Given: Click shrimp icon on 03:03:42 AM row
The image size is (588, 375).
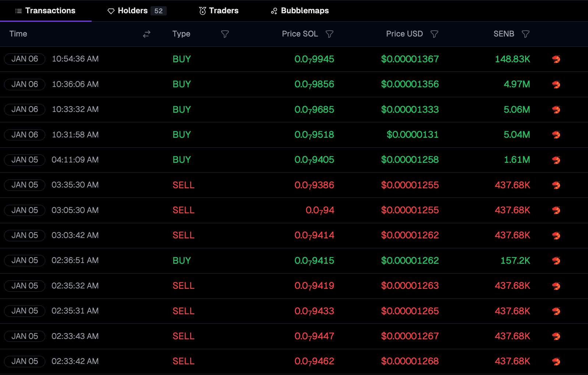Looking at the screenshot, I should 556,235.
